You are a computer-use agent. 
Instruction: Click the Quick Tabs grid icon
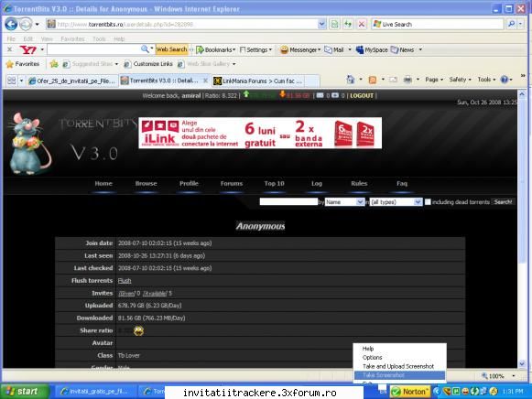click(x=12, y=81)
